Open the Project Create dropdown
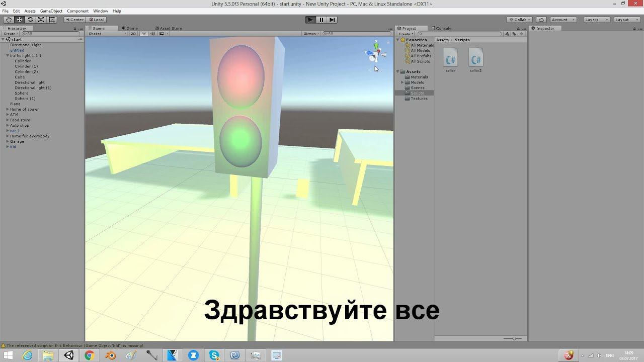Image resolution: width=644 pixels, height=362 pixels. tap(406, 34)
